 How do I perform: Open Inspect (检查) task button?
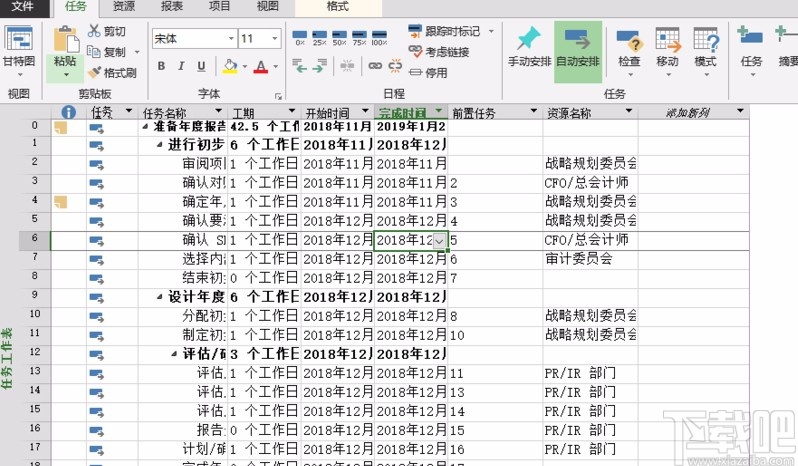tap(629, 51)
